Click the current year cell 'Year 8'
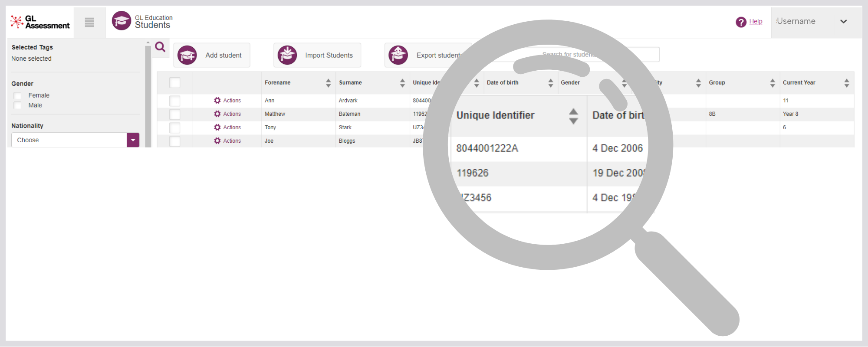Image resolution: width=868 pixels, height=347 pixels. pyautogui.click(x=790, y=114)
